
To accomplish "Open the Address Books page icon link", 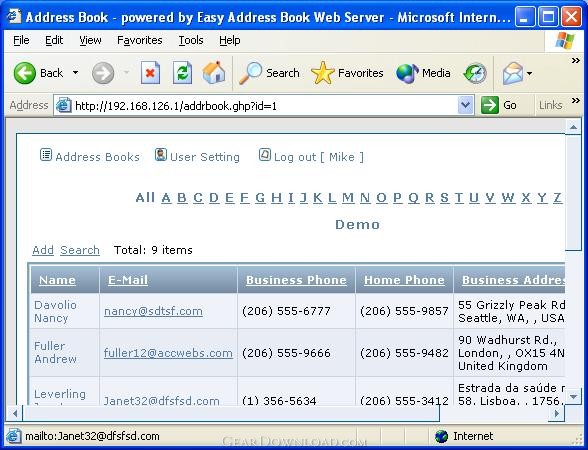I will point(46,154).
